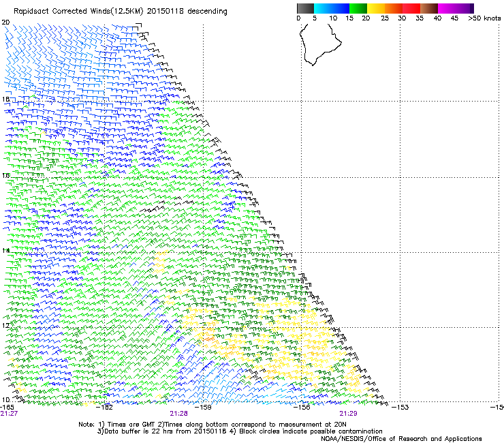Click the longitude label '-162'
Image resolution: width=504 pixels, height=443 pixels.
click(104, 408)
